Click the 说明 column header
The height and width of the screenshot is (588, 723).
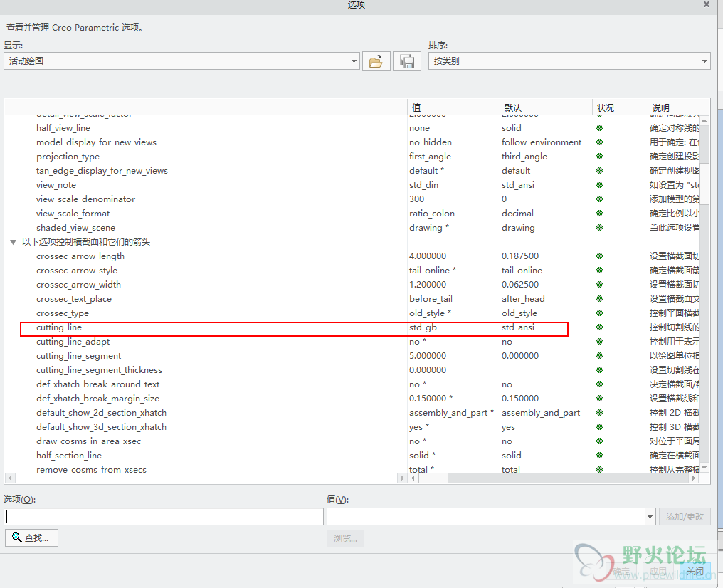point(677,107)
